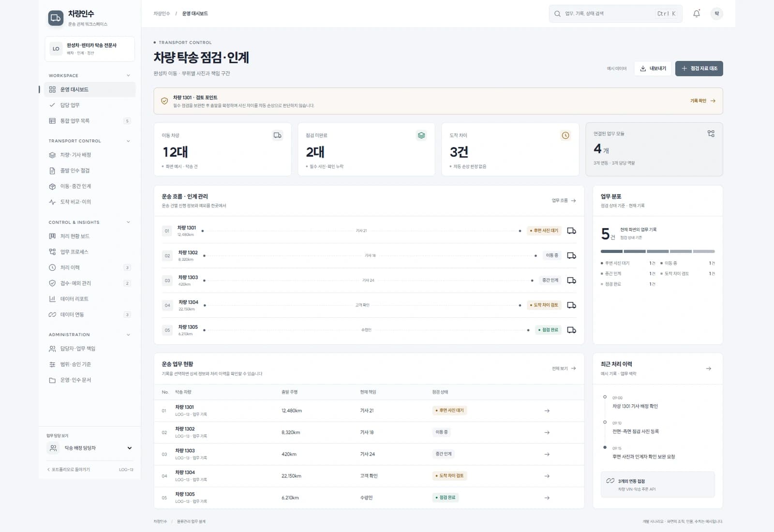
Task: Open 도착 비교·이의 menu item
Action: [89, 202]
